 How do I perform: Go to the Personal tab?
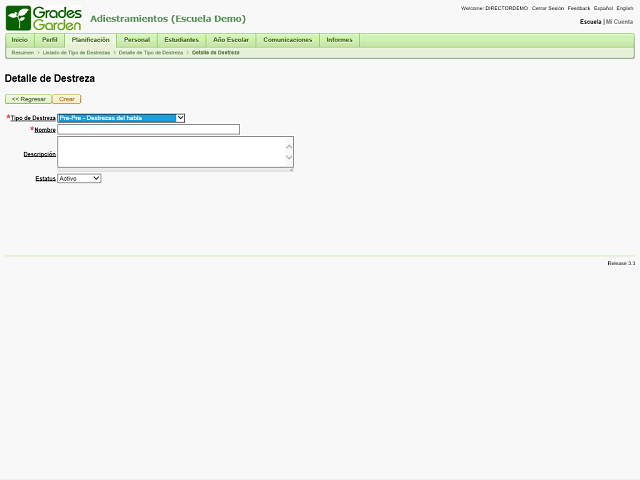[x=137, y=40]
